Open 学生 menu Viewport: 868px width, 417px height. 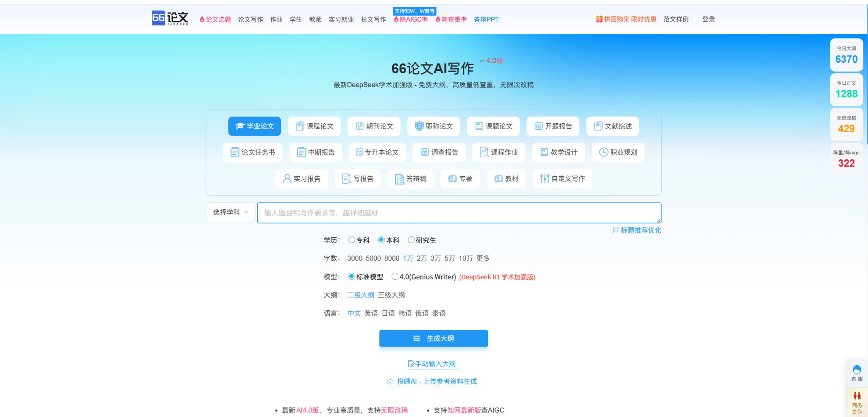[296, 19]
